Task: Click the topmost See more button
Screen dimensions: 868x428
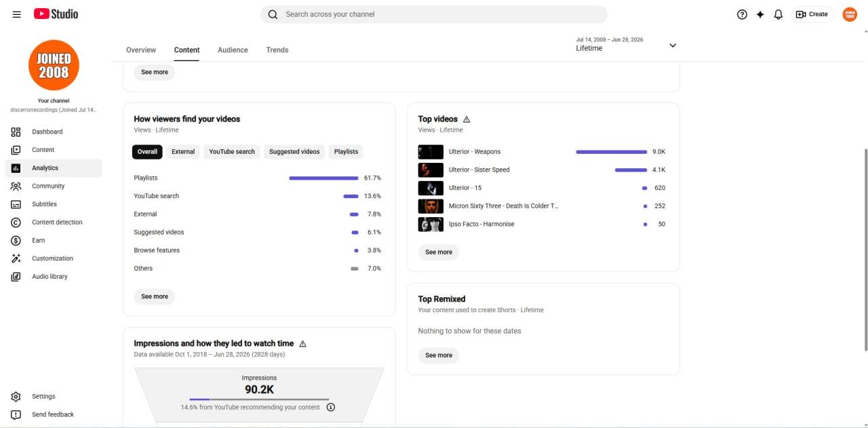Action: (x=155, y=72)
